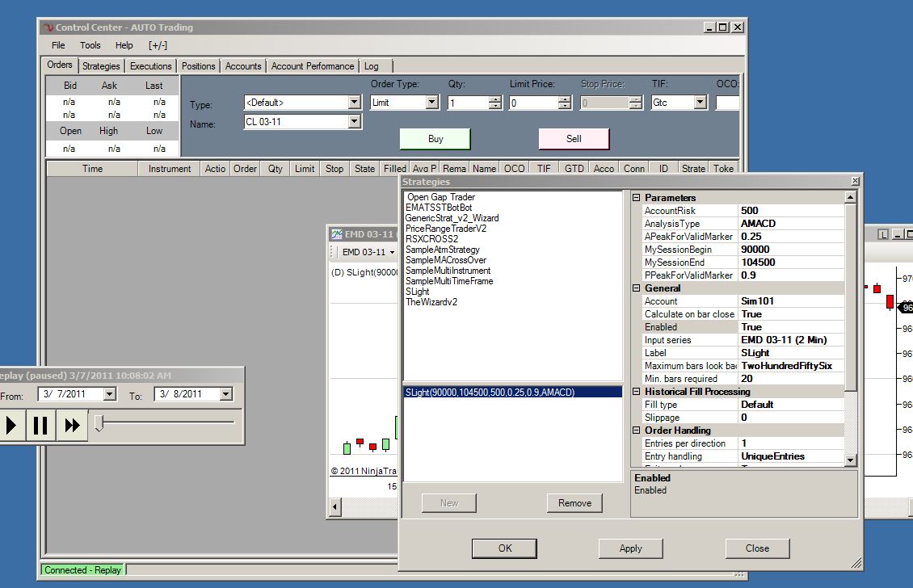
Task: Sort orders by the Instrument column header
Action: (x=169, y=169)
